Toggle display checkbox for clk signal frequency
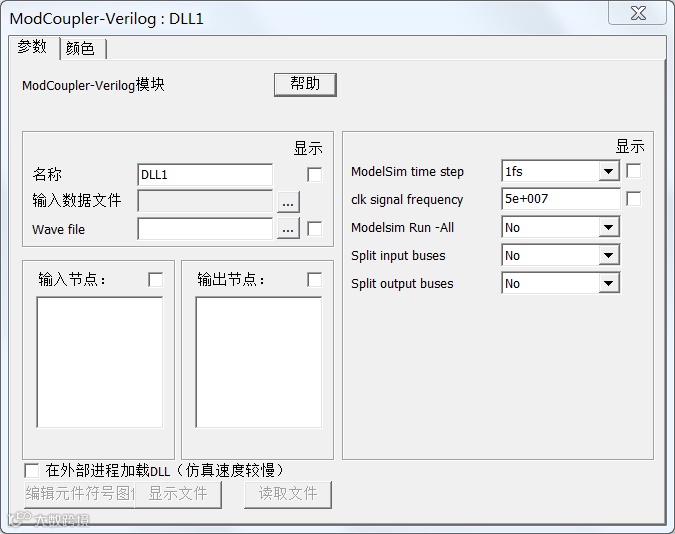 (634, 199)
